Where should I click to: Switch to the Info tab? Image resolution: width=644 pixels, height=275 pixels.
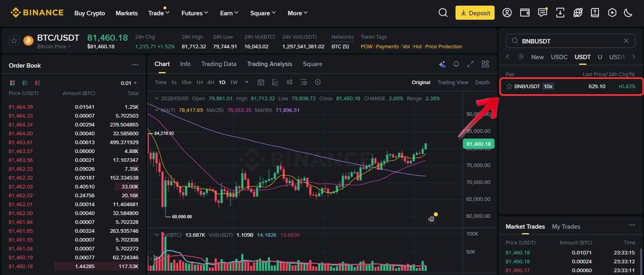click(185, 64)
